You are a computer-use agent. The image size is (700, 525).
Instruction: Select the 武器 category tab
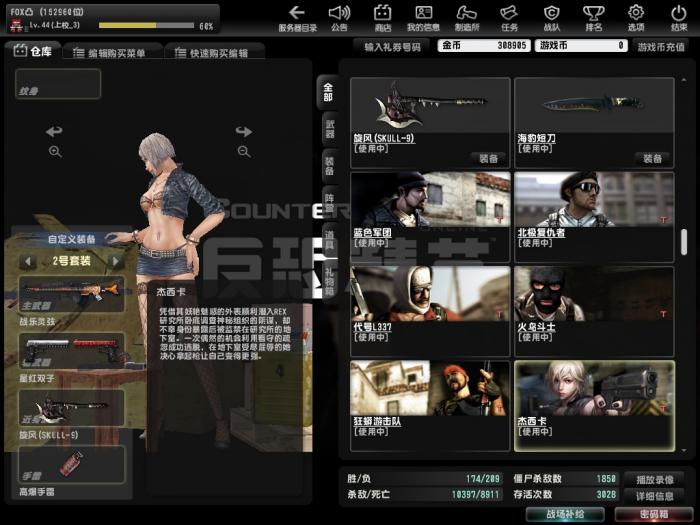tap(329, 129)
